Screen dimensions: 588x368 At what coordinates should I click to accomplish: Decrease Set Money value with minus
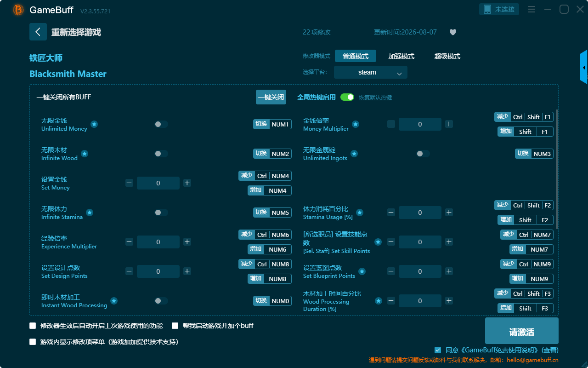[x=129, y=183]
